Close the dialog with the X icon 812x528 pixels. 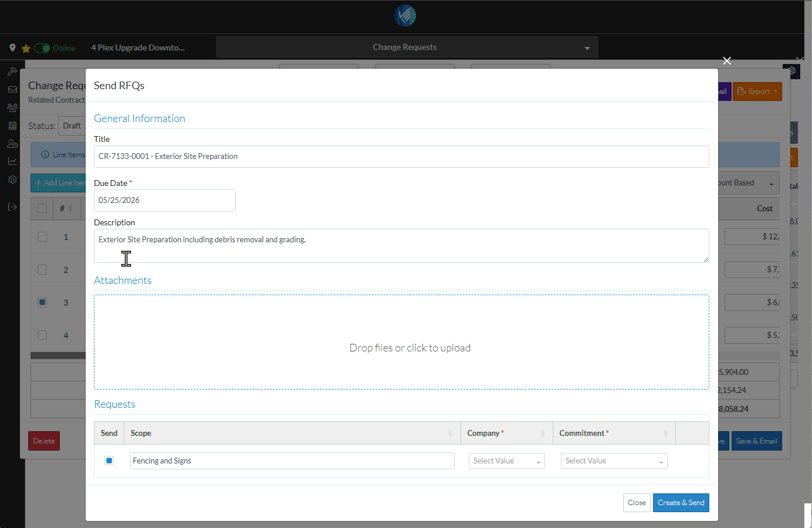727,61
